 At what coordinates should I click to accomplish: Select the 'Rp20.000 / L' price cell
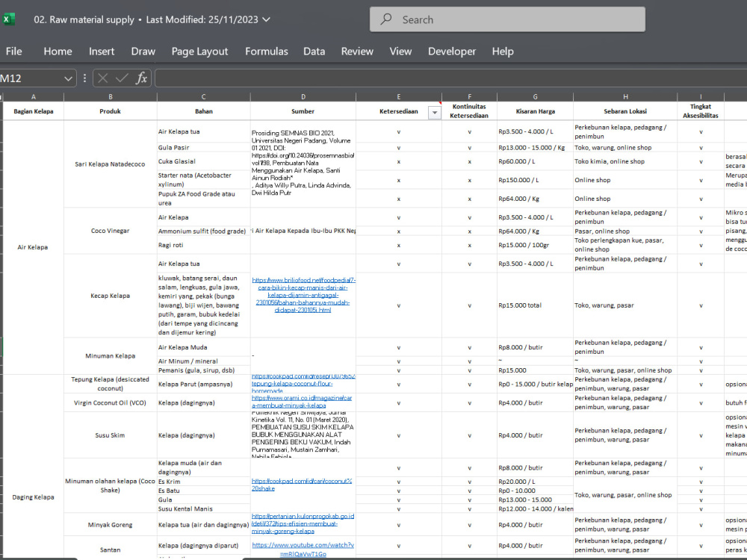click(x=535, y=482)
